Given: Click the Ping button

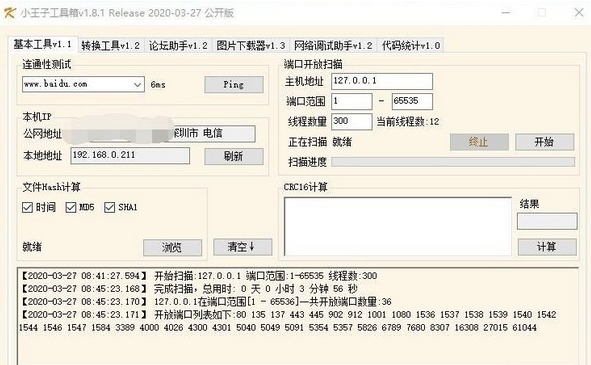Looking at the screenshot, I should pos(234,84).
